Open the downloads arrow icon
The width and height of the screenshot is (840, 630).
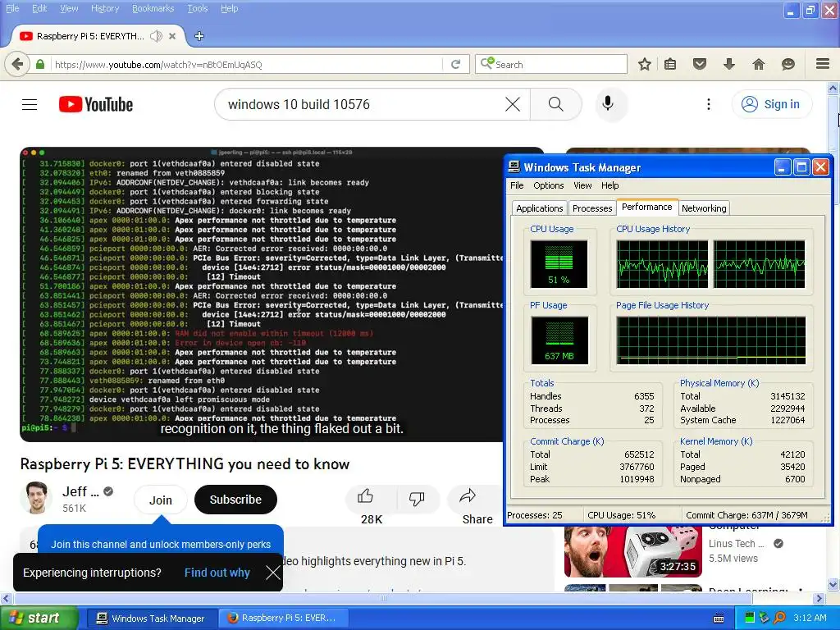point(728,64)
